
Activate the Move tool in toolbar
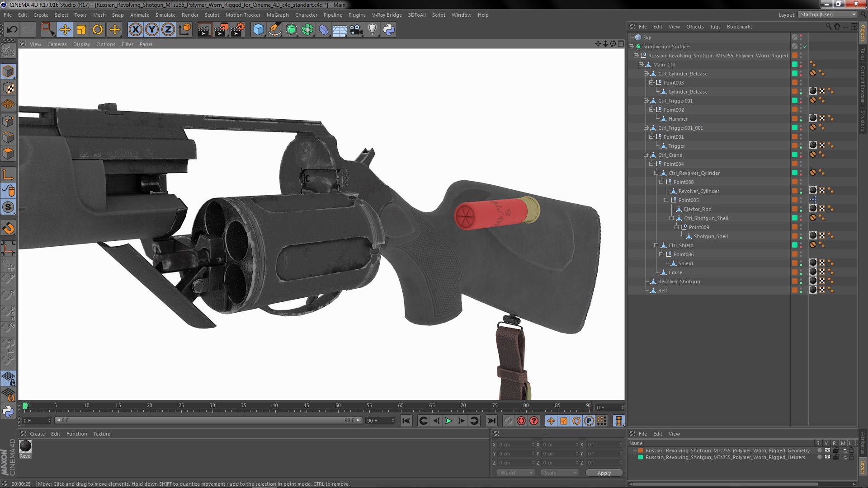(x=65, y=30)
